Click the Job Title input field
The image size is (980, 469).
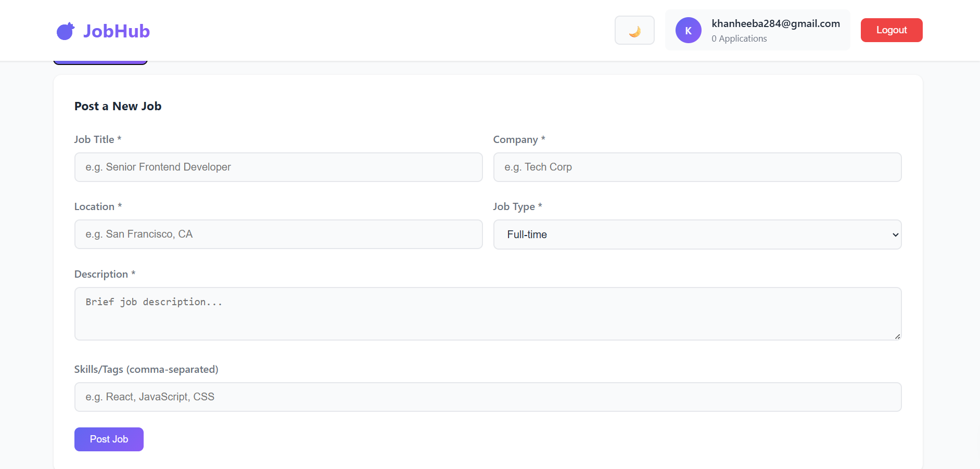(x=278, y=167)
